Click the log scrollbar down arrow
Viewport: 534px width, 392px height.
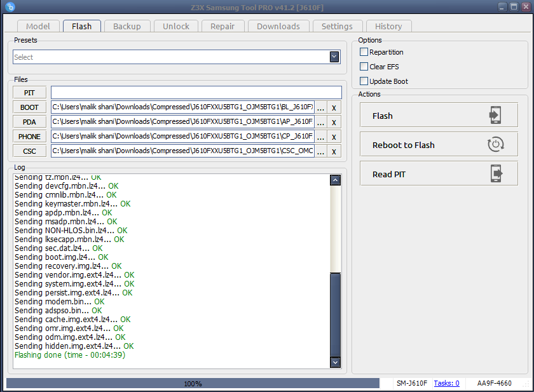tap(335, 362)
